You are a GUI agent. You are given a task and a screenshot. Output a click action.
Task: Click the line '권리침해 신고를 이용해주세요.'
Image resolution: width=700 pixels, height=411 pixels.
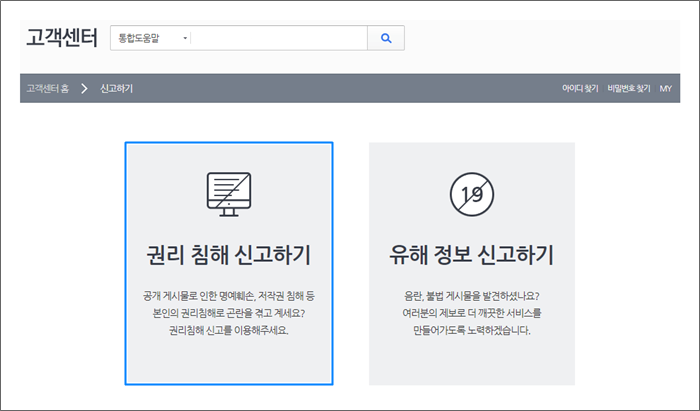pos(228,330)
